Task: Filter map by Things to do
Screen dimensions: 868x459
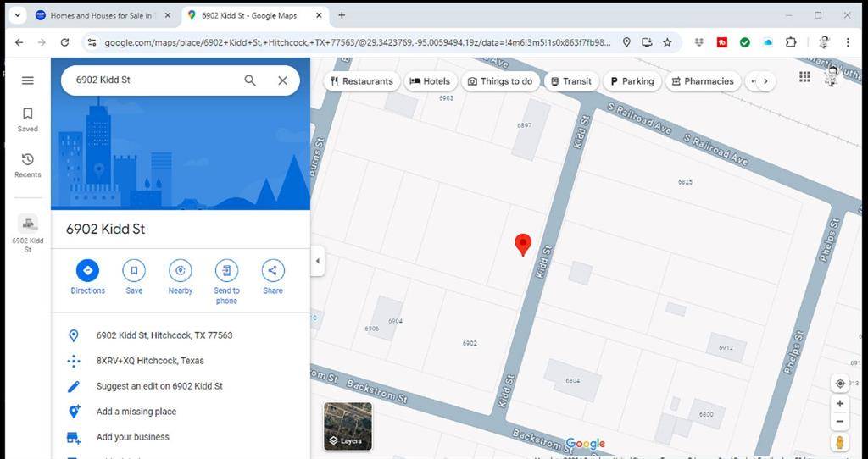Action: point(500,81)
